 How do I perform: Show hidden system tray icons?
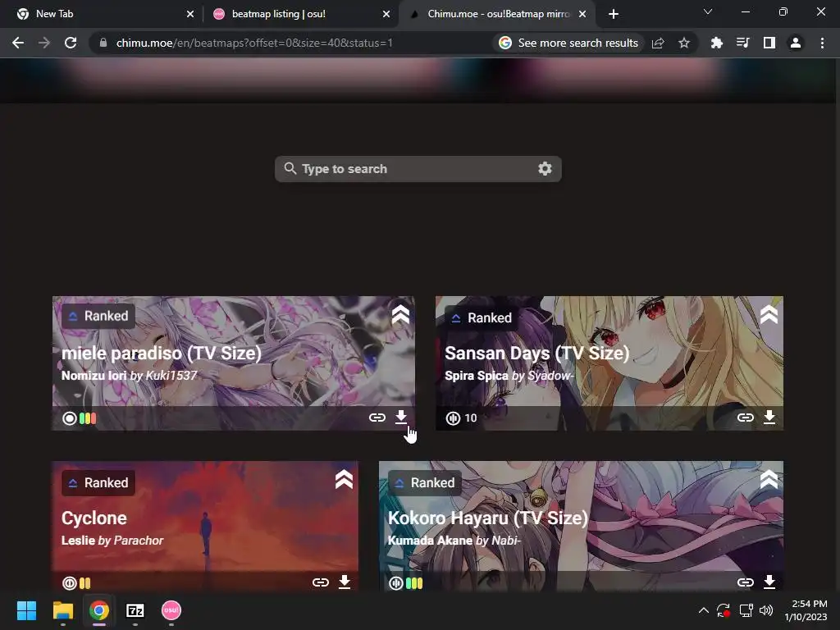click(x=704, y=610)
